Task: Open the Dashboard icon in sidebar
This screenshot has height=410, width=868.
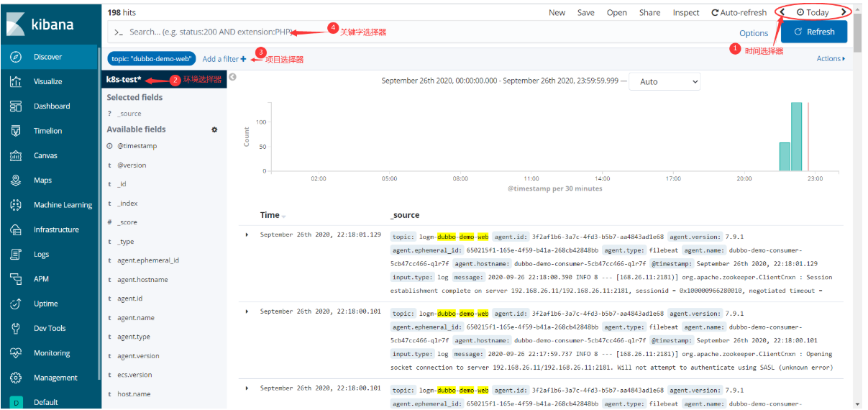Action: [x=16, y=106]
